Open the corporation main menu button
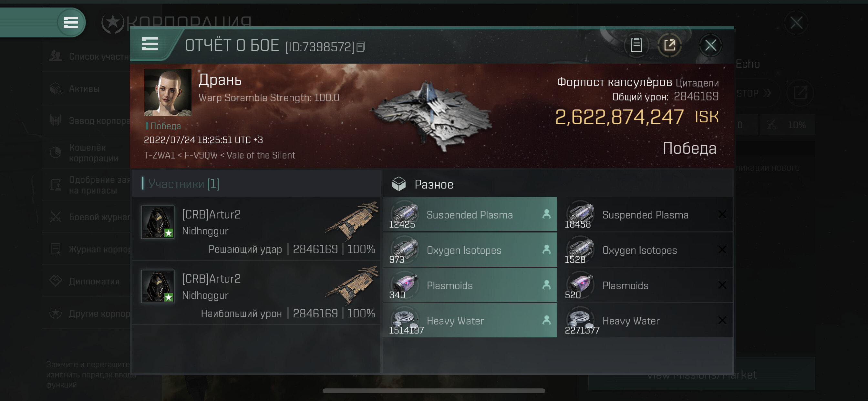The image size is (868, 401). pos(71,23)
